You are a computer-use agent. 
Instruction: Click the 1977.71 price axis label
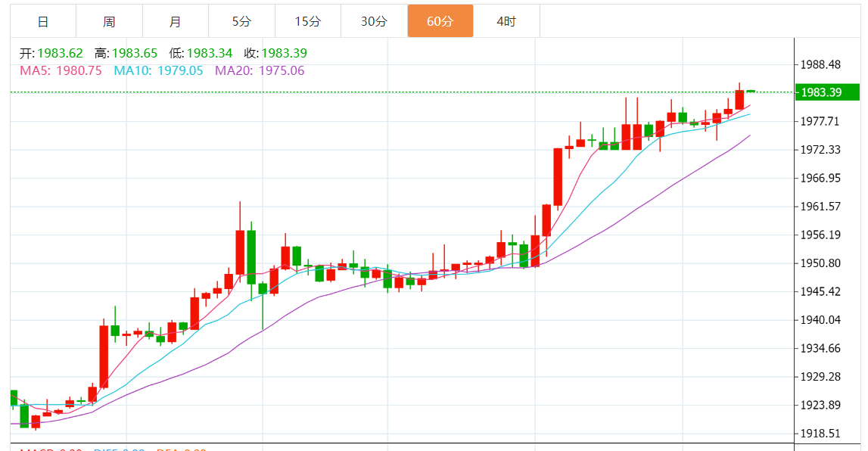tap(820, 121)
